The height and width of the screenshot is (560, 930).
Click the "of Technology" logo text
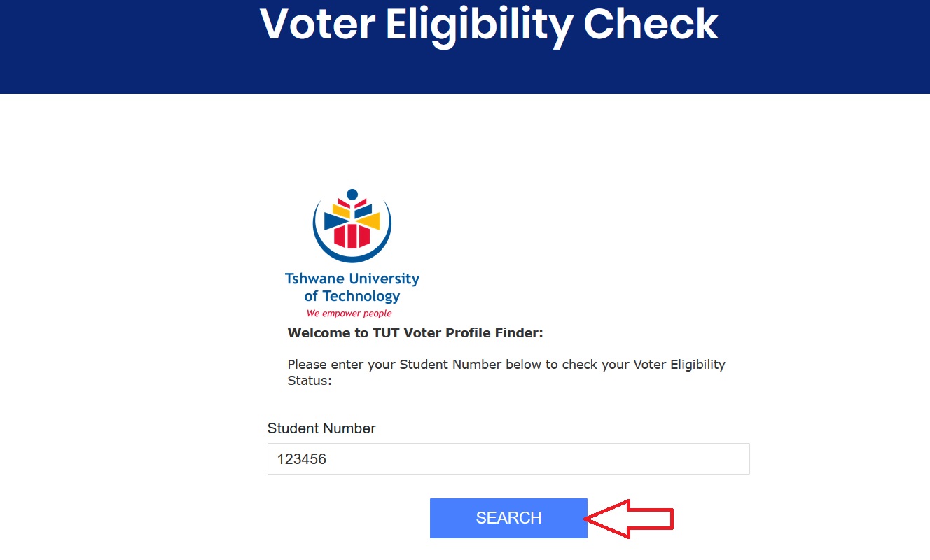tap(352, 296)
